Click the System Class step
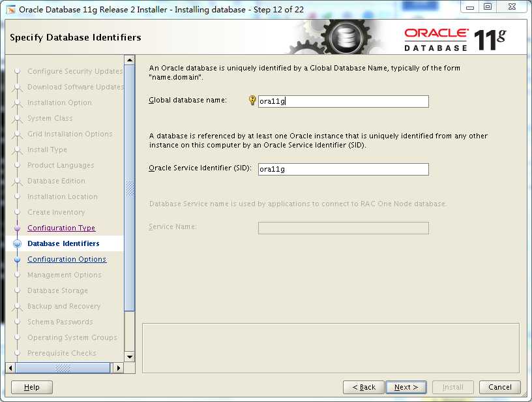The image size is (532, 402). click(50, 118)
